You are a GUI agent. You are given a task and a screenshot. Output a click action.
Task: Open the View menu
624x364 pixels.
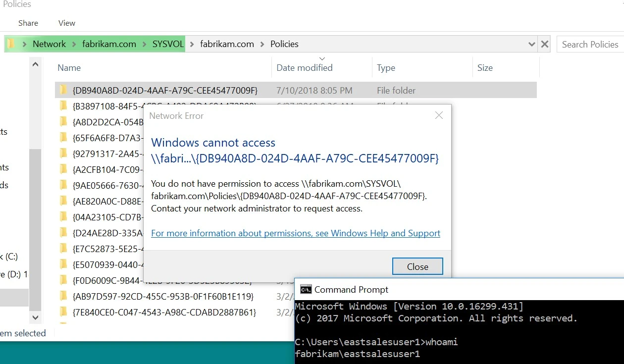[66, 23]
